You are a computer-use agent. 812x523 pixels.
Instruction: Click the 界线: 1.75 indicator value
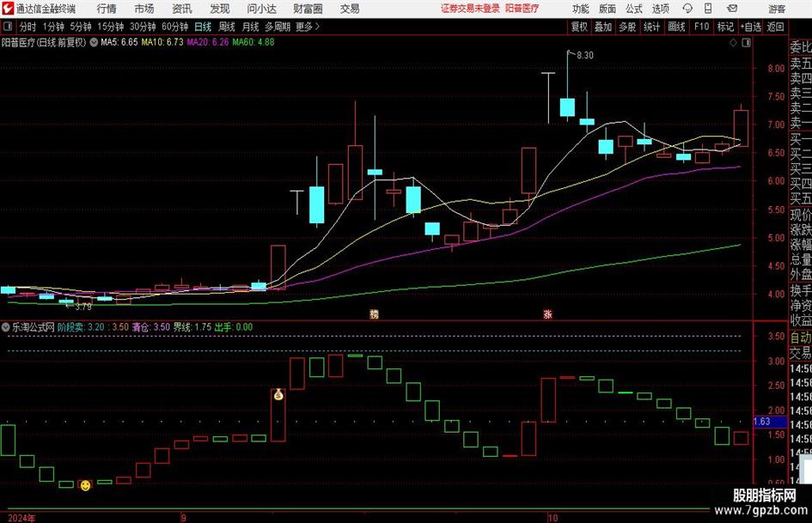click(x=192, y=327)
